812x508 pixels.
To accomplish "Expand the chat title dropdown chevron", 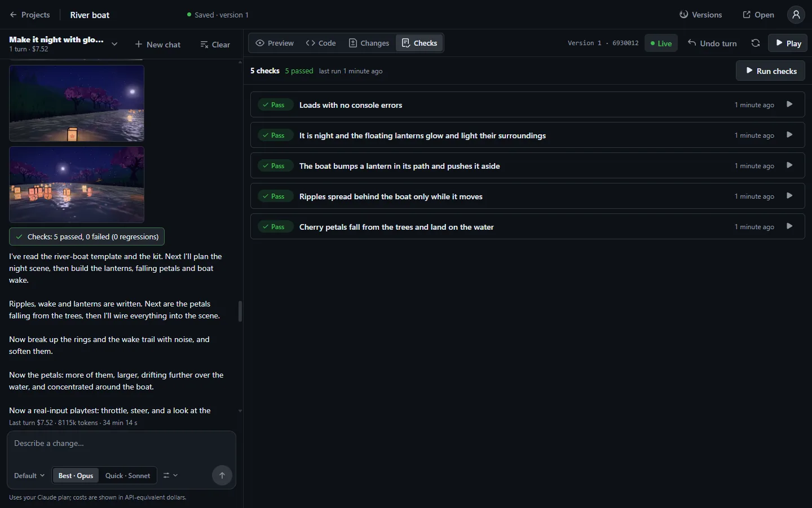I will pos(114,44).
